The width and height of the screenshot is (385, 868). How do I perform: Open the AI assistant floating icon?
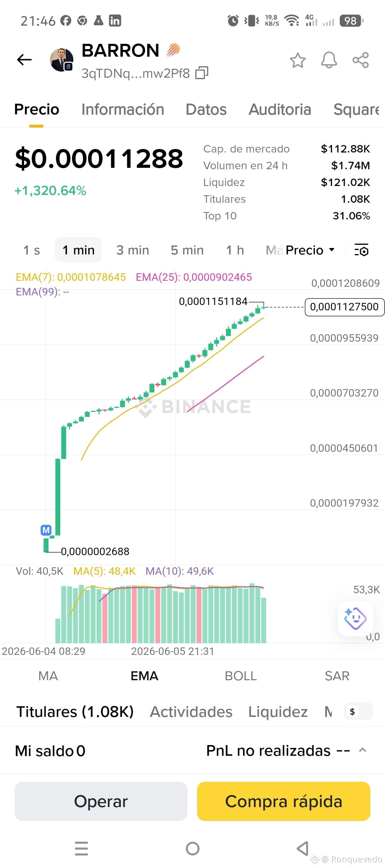point(355,618)
